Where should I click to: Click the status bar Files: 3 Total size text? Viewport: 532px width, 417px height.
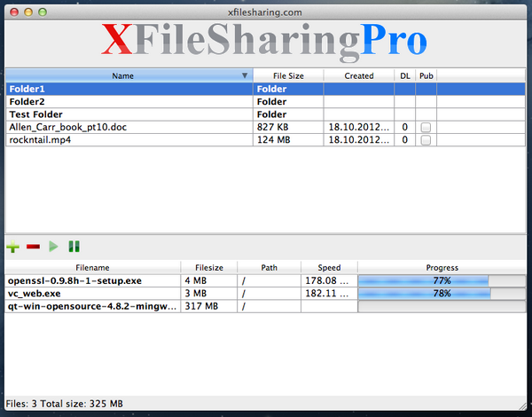click(x=65, y=404)
